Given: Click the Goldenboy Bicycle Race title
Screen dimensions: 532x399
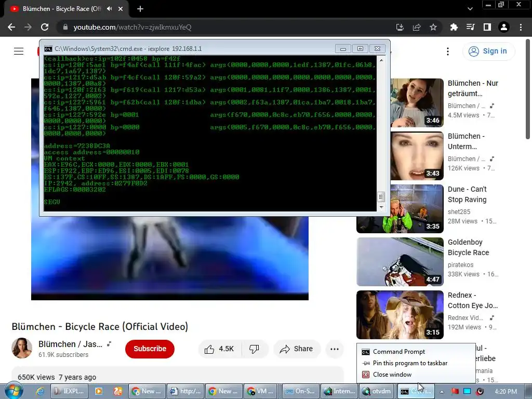Looking at the screenshot, I should coord(468,247).
